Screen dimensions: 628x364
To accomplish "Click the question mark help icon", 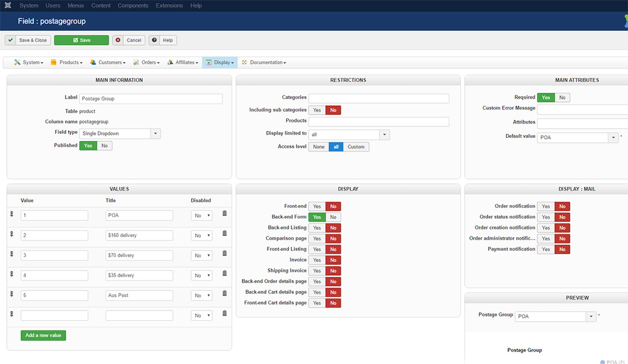I will click(x=154, y=40).
